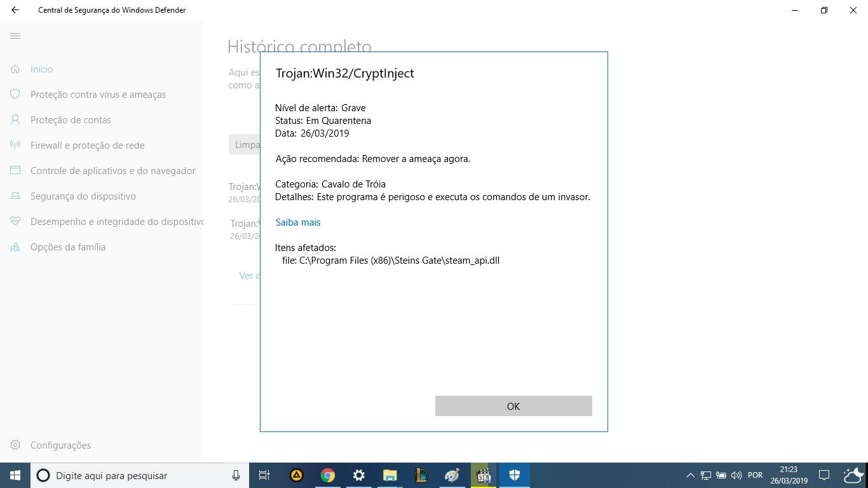Click the Nível de alerta: Grave text
The width and height of the screenshot is (868, 488).
pos(320,107)
